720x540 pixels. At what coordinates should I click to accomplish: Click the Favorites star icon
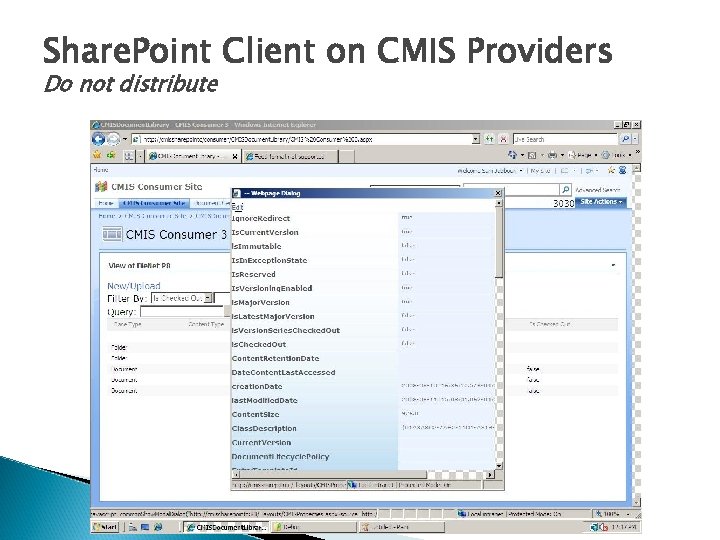tap(97, 155)
